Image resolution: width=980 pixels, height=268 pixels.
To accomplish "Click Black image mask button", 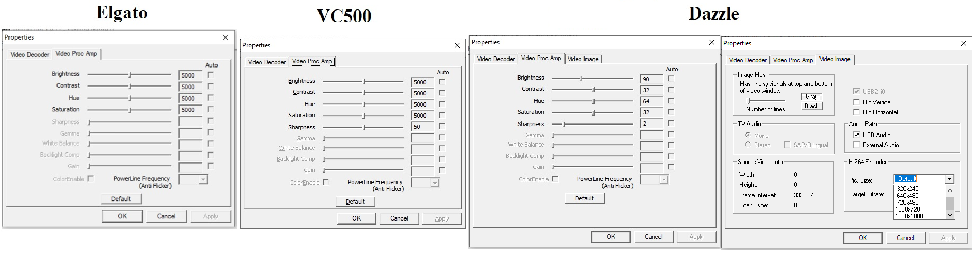I will click(x=812, y=106).
